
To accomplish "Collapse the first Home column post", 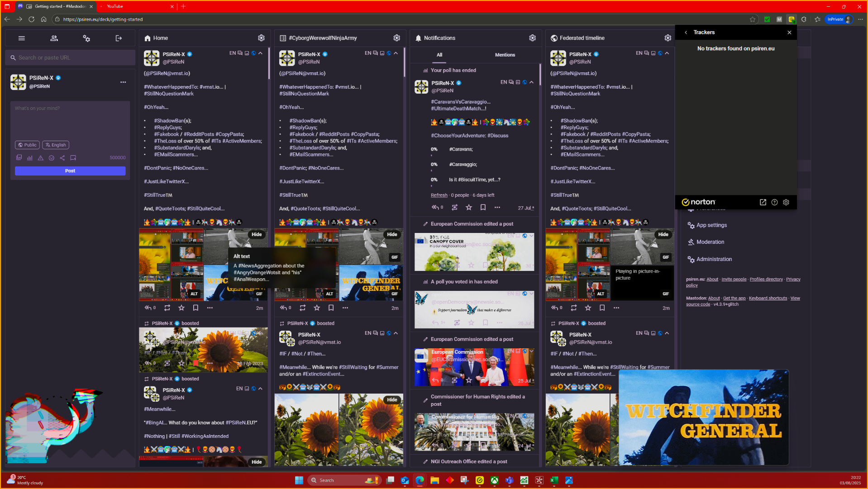I will pyautogui.click(x=260, y=53).
